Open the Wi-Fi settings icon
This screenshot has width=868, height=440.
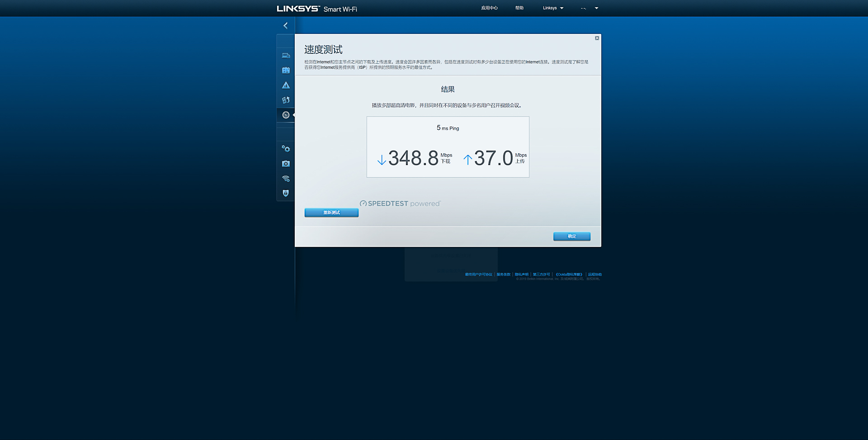285,178
